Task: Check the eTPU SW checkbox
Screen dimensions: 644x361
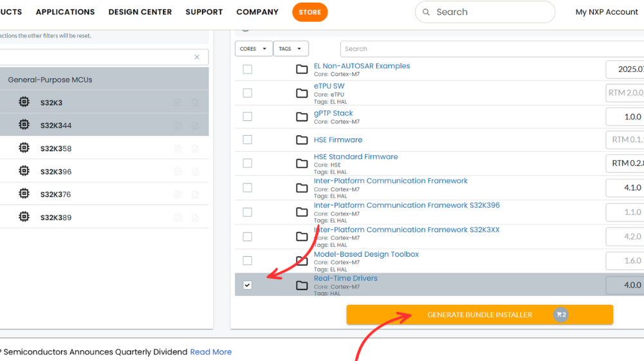Action: pyautogui.click(x=247, y=93)
